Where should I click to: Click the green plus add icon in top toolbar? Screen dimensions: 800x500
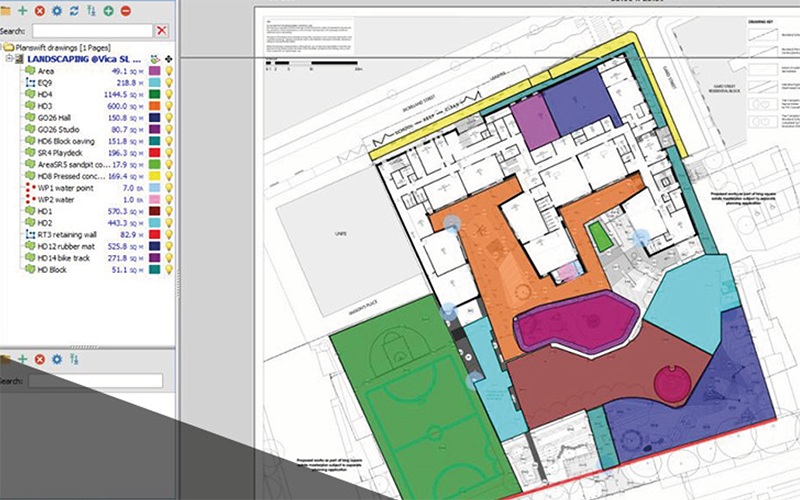22,9
